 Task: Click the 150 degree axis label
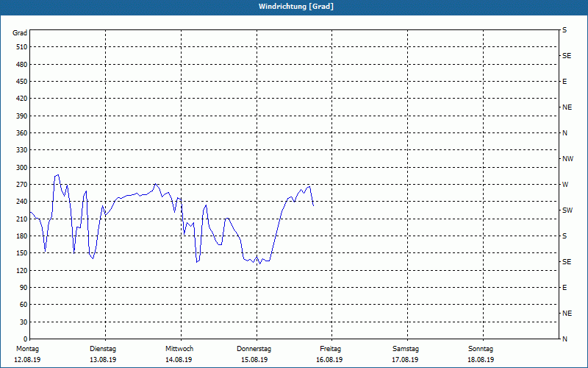(21, 252)
